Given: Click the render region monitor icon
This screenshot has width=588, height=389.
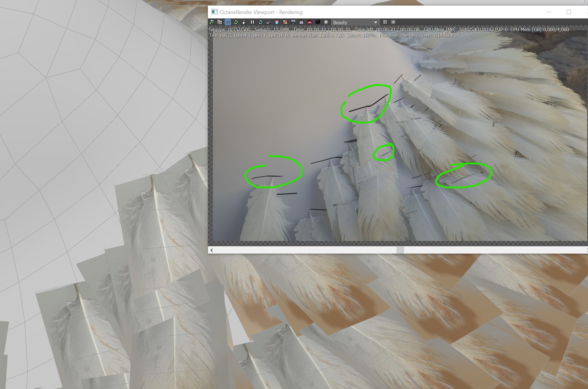Looking at the screenshot, I should click(293, 22).
